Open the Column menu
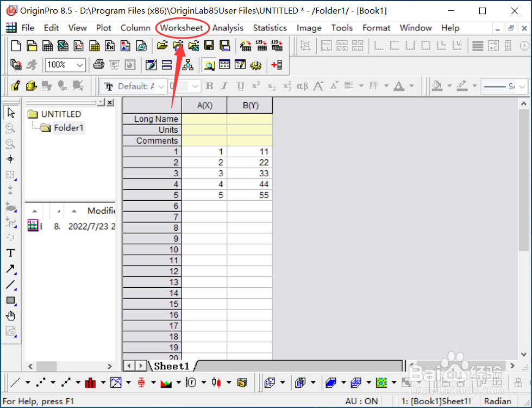The height and width of the screenshot is (408, 532). pos(135,28)
